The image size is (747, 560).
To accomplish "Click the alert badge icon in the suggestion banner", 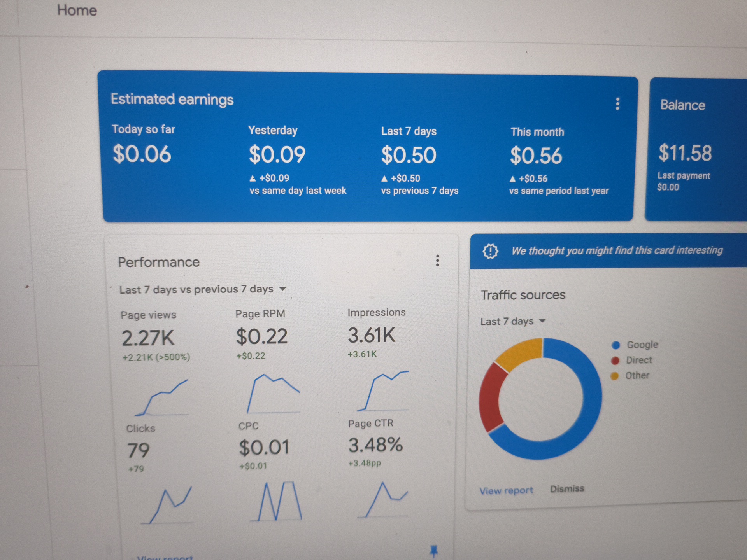I will [x=490, y=251].
